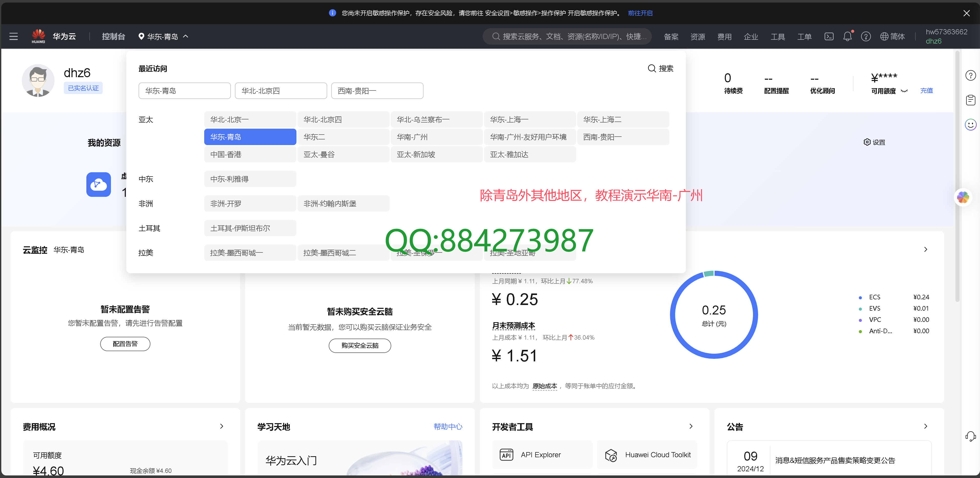Select region 非洲-约翰内斯堡
Screen dimensions: 980x478
click(343, 204)
